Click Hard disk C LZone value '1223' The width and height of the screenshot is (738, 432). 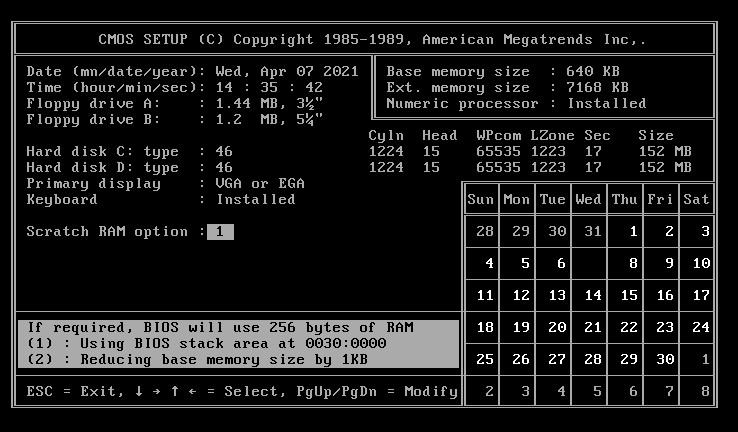pos(548,152)
